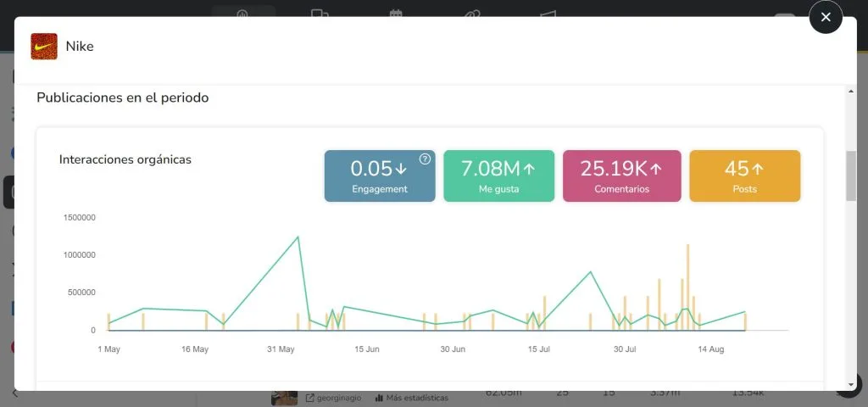Click the scrollbar down arrow in modal
Screen dimensions: 868x407
pyautogui.click(x=851, y=386)
